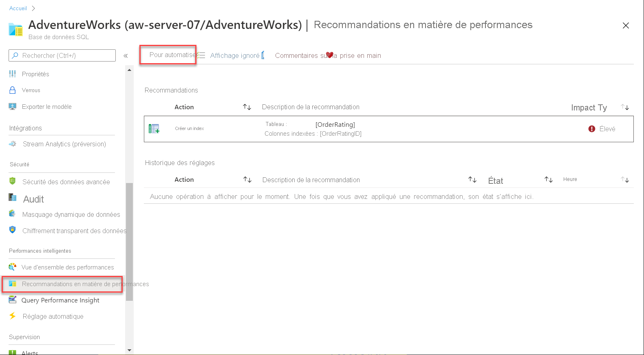Sort recommendations by Impact column arrows
The height and width of the screenshot is (355, 644).
pos(625,107)
